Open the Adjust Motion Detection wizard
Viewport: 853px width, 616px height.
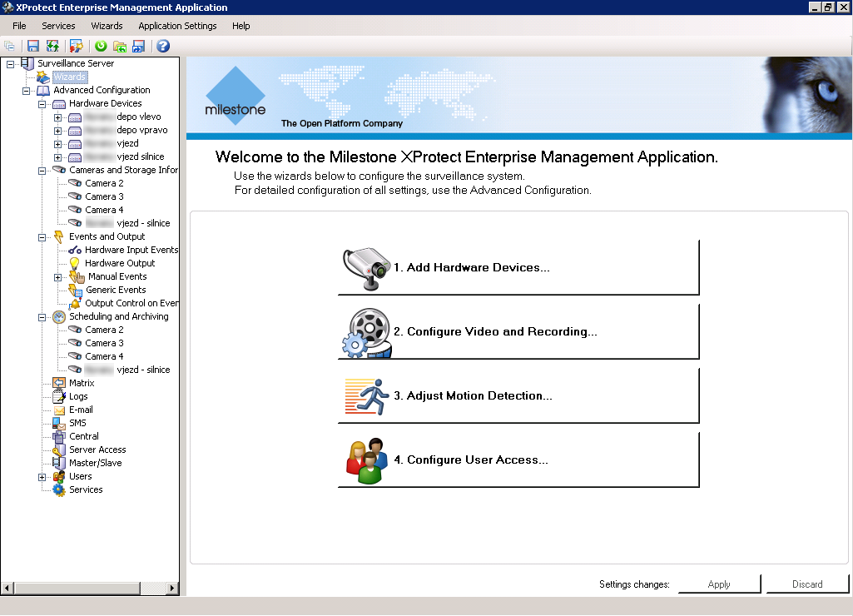pos(518,396)
